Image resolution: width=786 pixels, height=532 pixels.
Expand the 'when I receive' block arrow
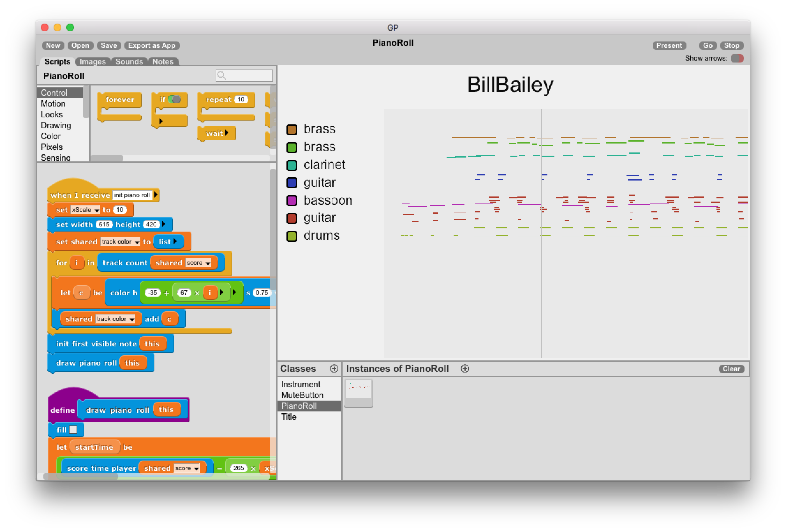(x=156, y=195)
